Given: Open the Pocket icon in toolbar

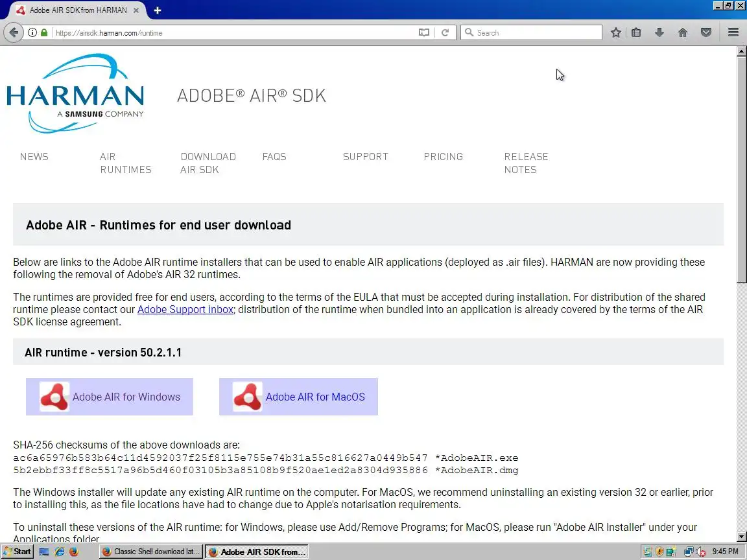Looking at the screenshot, I should coord(706,32).
